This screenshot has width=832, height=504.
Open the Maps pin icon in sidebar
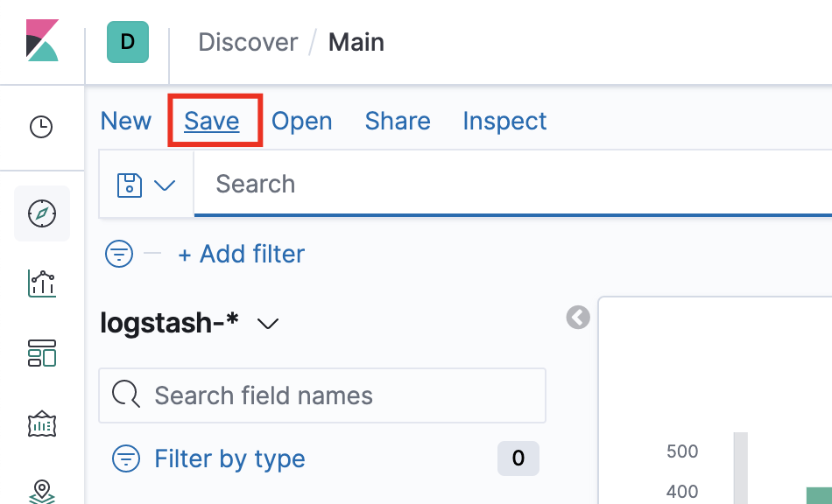tap(42, 490)
